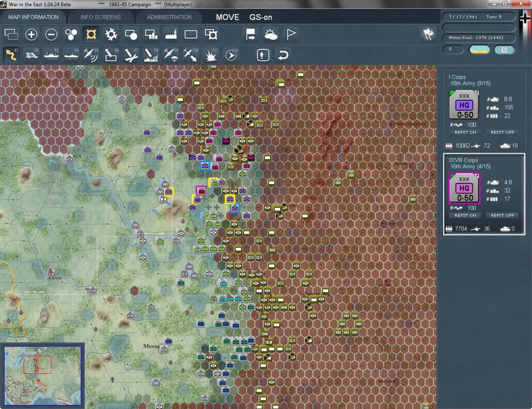Click the overlapping windows icon in the top toolbar
532x409 pixels.
pos(11,34)
